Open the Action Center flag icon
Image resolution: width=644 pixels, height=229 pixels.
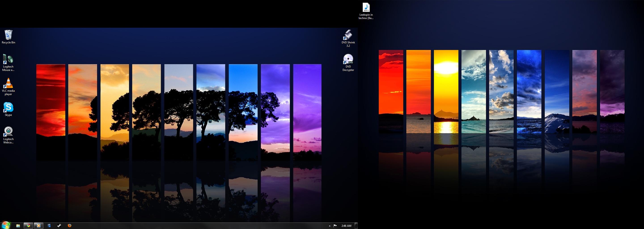(335, 226)
